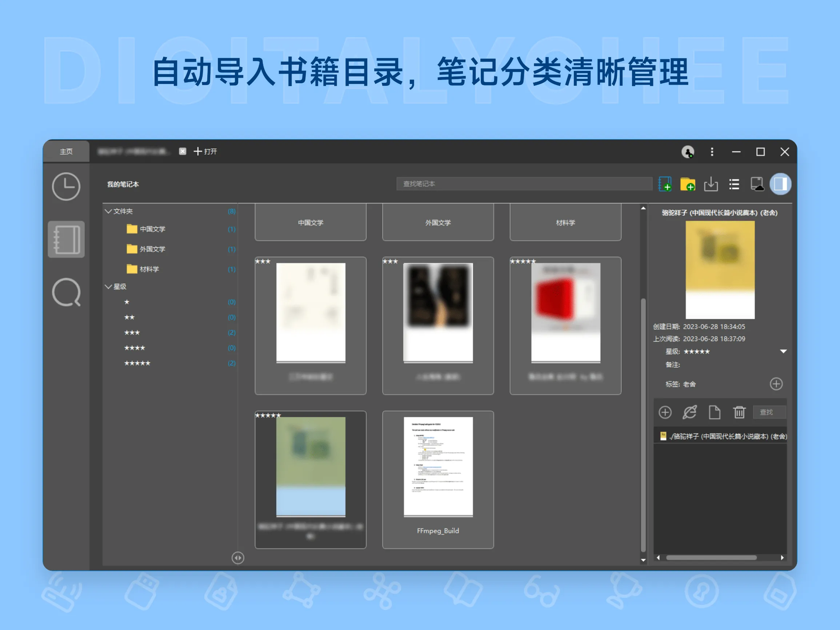Open user account icon at top right
Image resolution: width=840 pixels, height=630 pixels.
pos(688,152)
